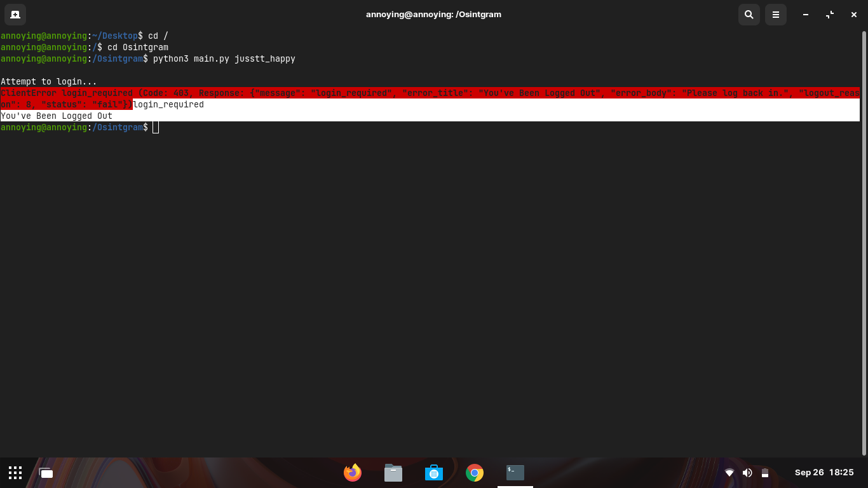Click the window title bar label
The width and height of the screenshot is (868, 488).
pos(434,14)
